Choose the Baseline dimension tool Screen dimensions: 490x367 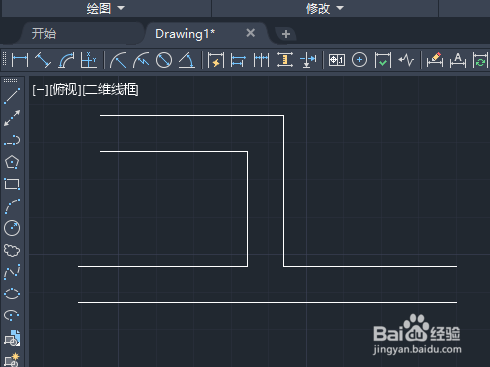(238, 60)
